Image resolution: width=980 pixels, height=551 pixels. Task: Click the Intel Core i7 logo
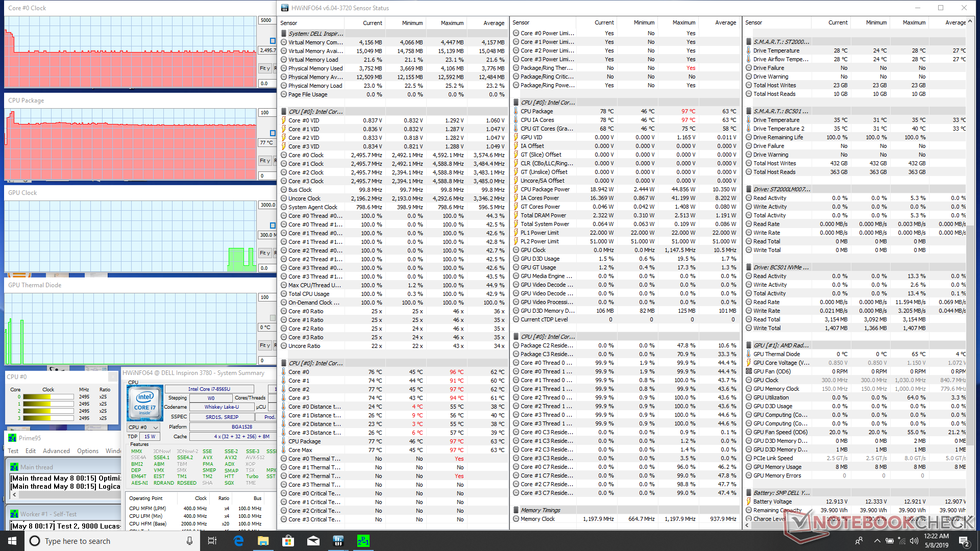[144, 403]
